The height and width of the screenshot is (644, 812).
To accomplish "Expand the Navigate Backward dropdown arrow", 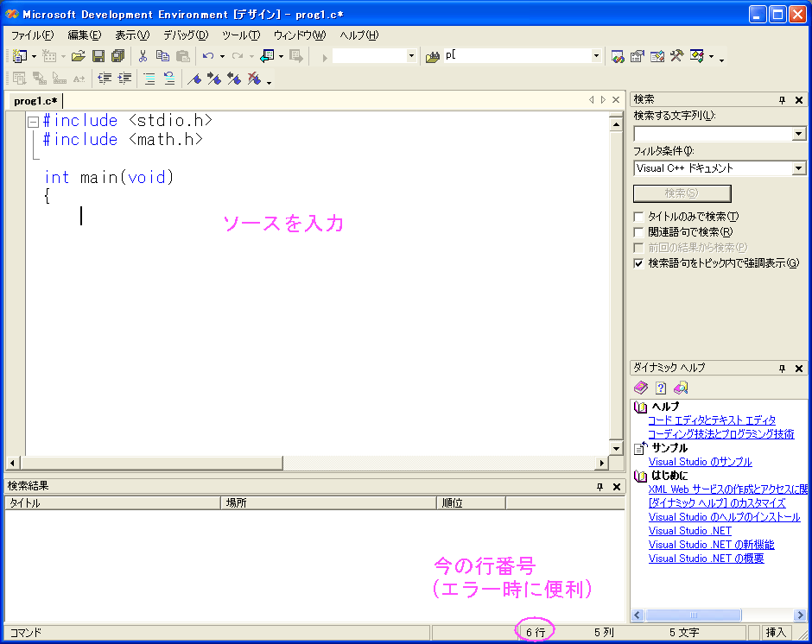I will [x=282, y=56].
